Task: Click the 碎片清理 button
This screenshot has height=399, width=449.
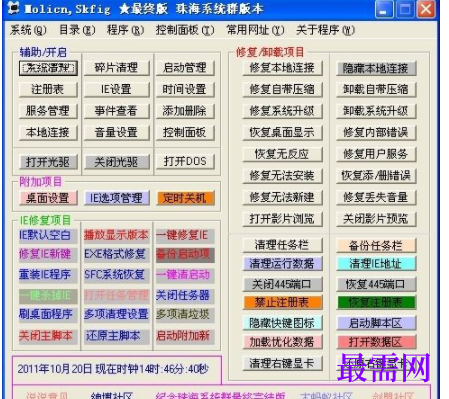Action: pyautogui.click(x=116, y=68)
